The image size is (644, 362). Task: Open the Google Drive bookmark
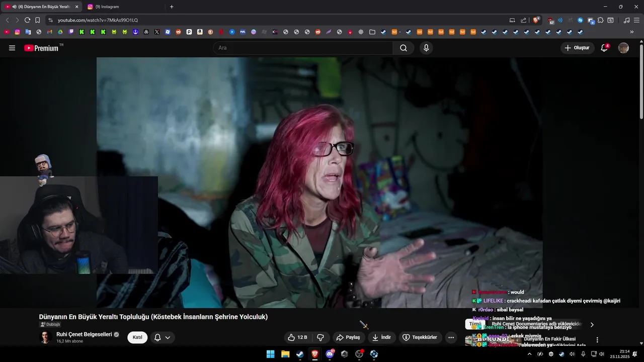(x=60, y=32)
